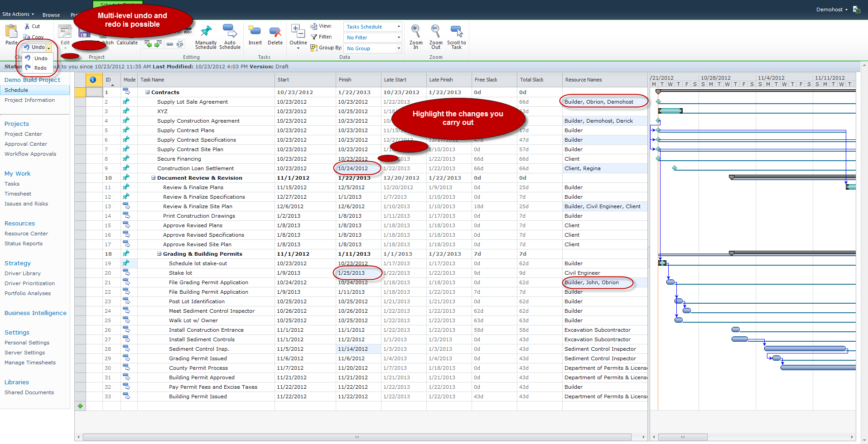Go to Timesheet page
This screenshot has width=868, height=444.
[18, 194]
